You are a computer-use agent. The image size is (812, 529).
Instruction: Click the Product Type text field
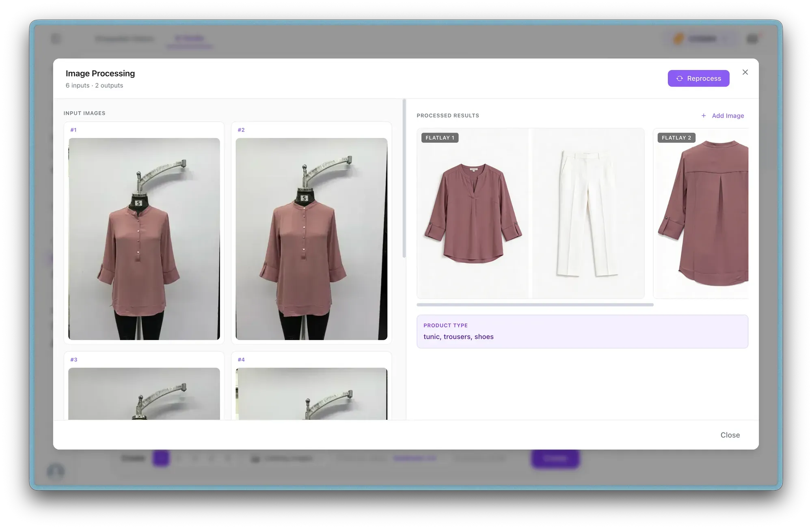pos(582,336)
